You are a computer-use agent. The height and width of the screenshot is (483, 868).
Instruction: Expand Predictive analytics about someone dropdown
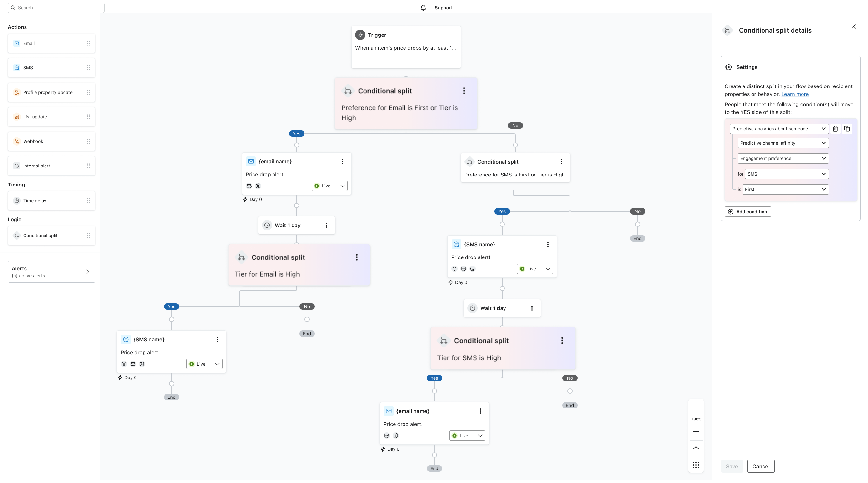click(x=779, y=129)
